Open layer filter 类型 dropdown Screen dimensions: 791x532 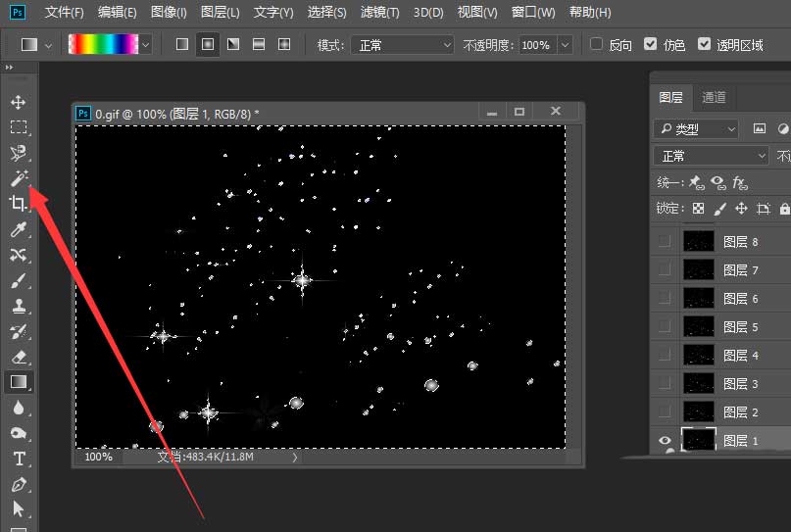(696, 129)
